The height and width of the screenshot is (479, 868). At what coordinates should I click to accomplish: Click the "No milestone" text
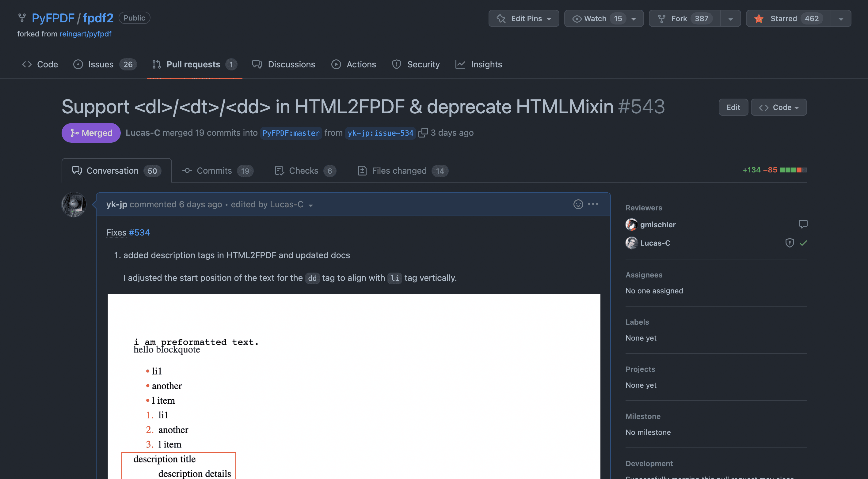[x=648, y=432]
